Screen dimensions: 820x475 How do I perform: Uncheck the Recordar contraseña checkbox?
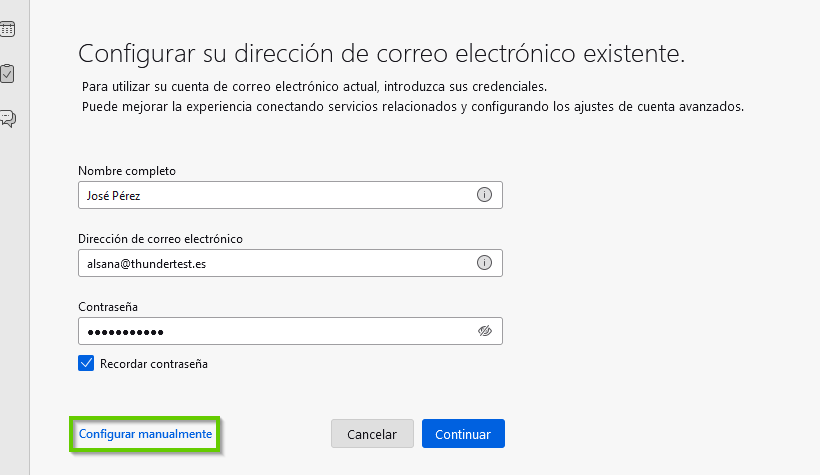coord(86,363)
